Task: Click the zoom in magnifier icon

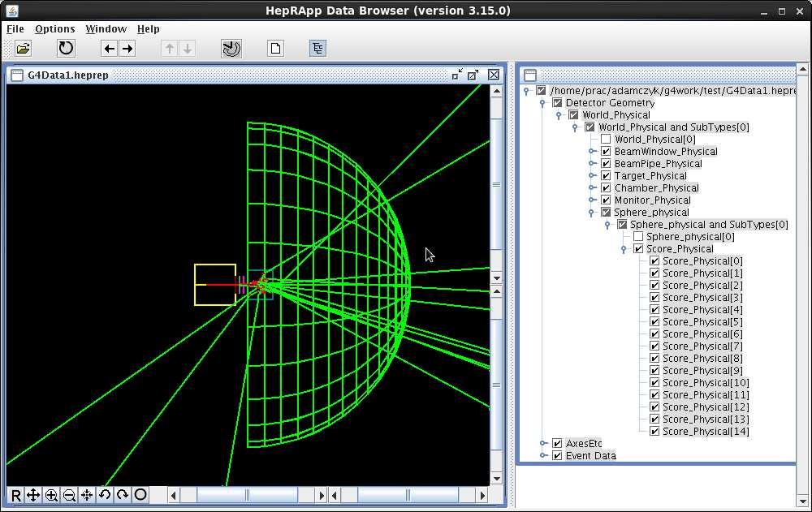Action: 51,496
